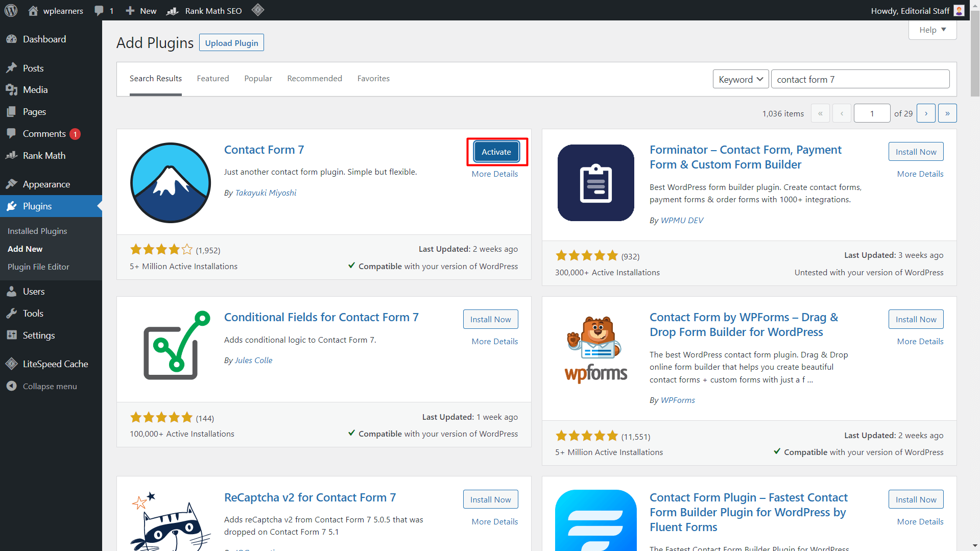Viewport: 980px width, 551px height.
Task: Jump to last page of results
Action: pyautogui.click(x=947, y=113)
